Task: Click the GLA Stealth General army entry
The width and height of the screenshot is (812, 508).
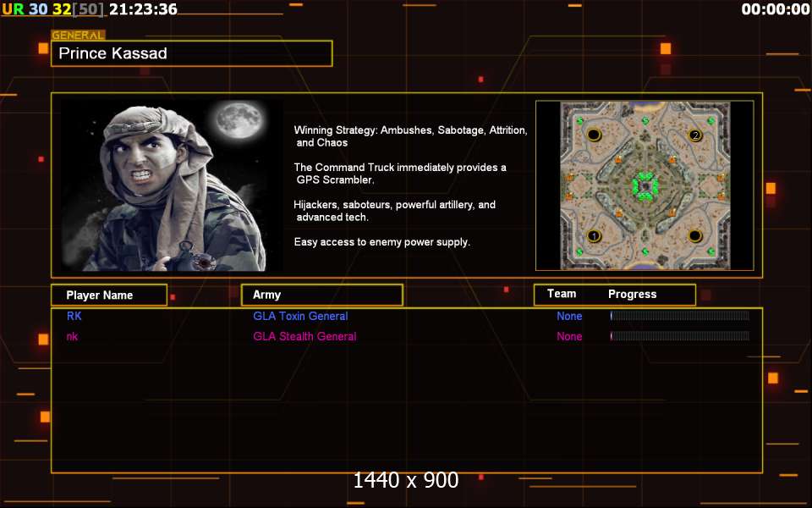Action: tap(304, 336)
